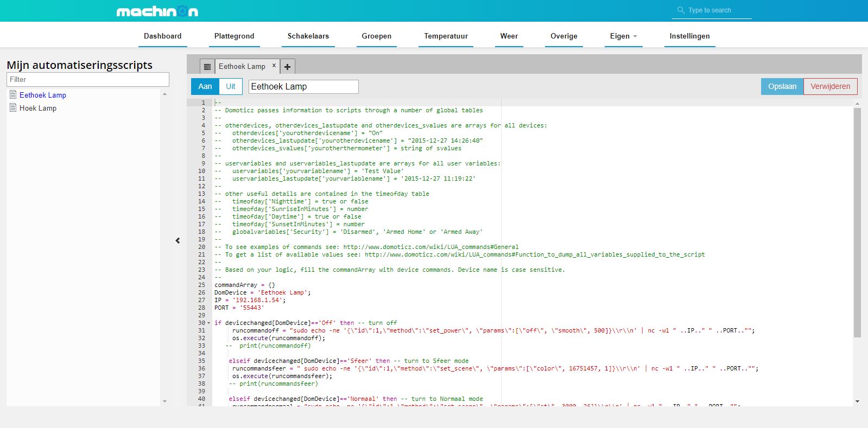
Task: Open the Eigen dropdown menu
Action: (x=623, y=36)
